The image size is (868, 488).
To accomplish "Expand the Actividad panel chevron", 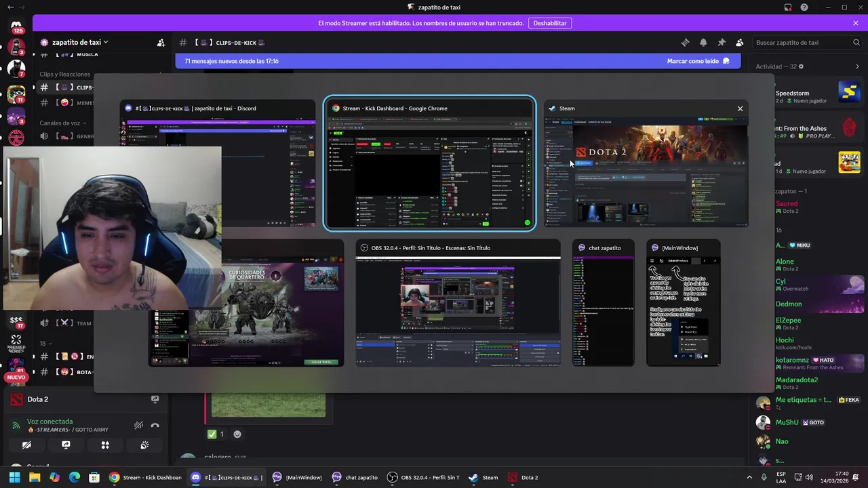I will [857, 66].
